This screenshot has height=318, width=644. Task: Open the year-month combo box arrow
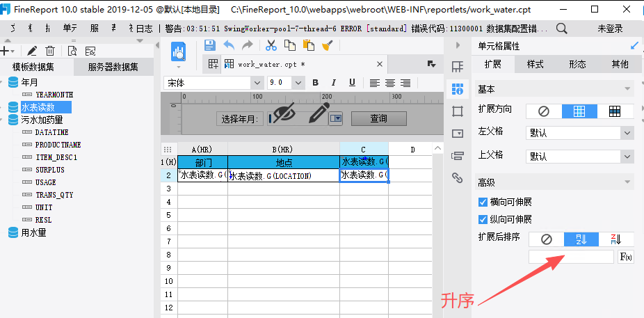[336, 119]
